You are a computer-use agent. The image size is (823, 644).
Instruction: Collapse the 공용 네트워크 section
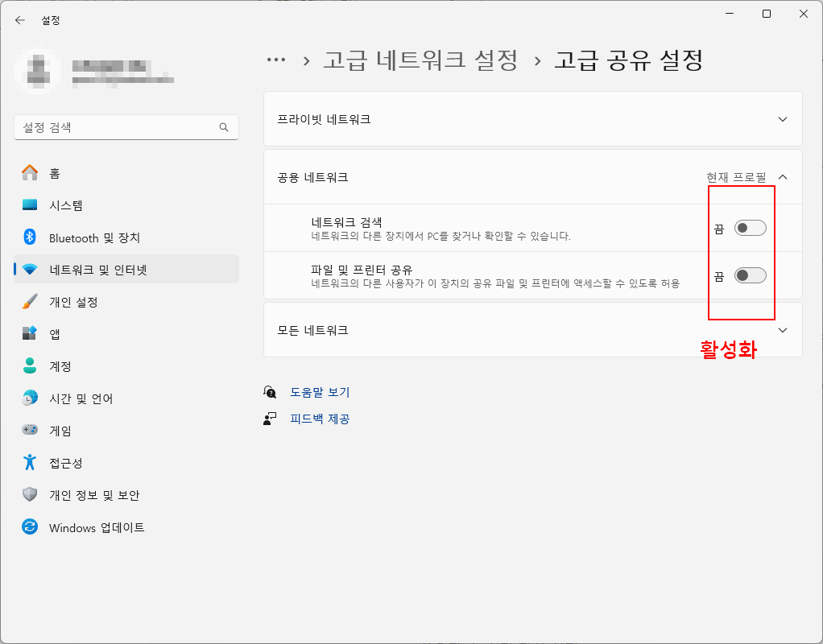[783, 176]
